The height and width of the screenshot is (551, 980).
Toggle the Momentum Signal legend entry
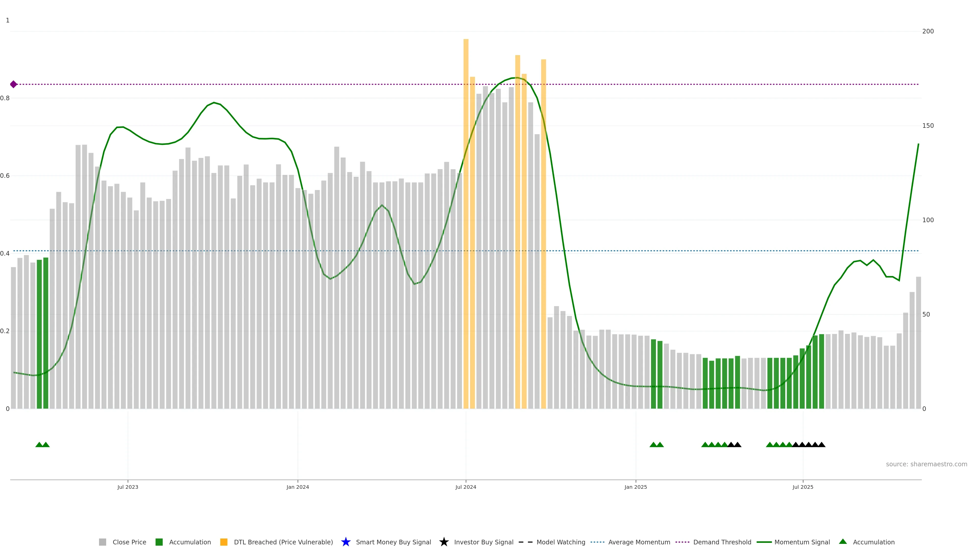click(x=802, y=542)
